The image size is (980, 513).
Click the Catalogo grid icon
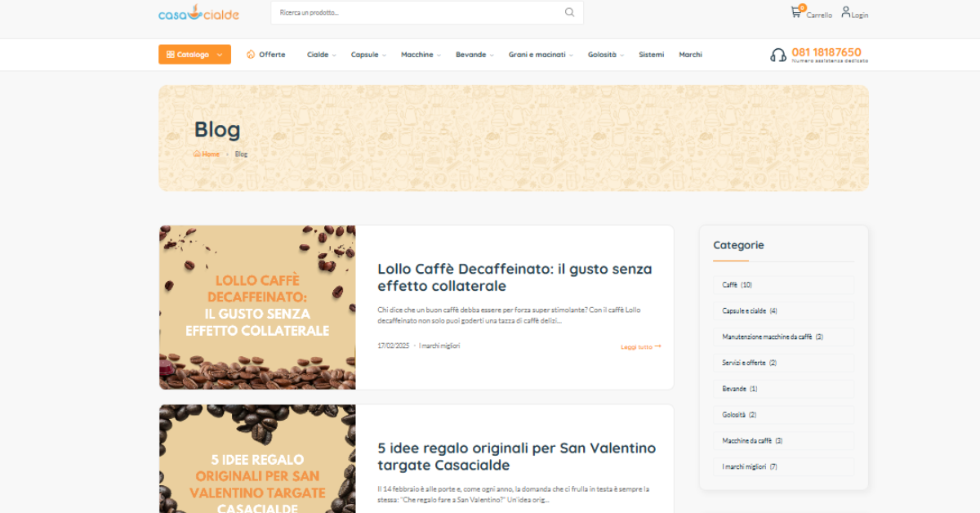click(x=170, y=55)
